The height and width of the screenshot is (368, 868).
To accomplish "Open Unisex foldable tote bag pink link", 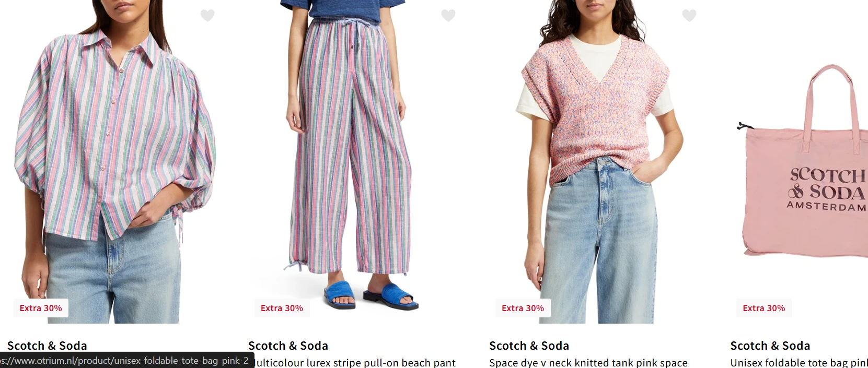I will (x=799, y=362).
